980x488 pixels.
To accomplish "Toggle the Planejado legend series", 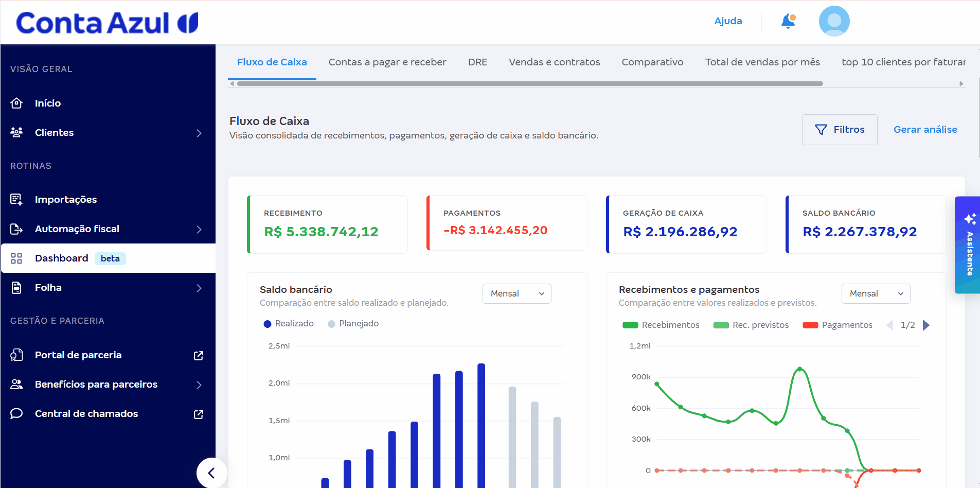I will 353,323.
